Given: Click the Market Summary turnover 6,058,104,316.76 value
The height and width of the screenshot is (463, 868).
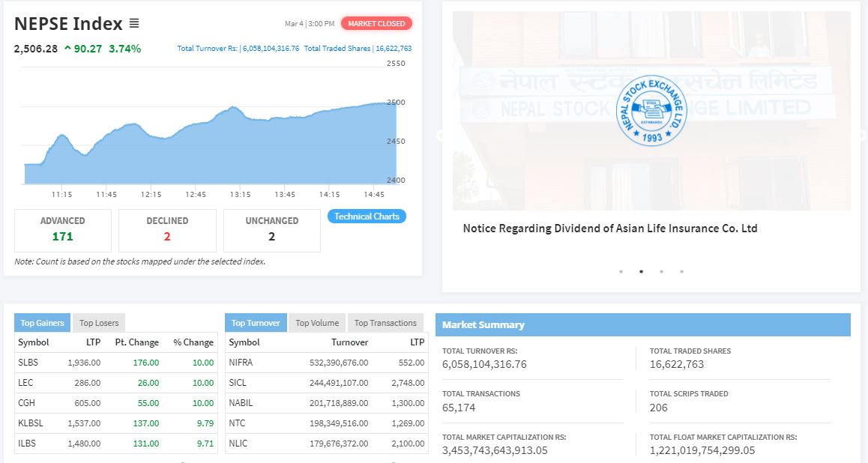Looking at the screenshot, I should [x=484, y=365].
